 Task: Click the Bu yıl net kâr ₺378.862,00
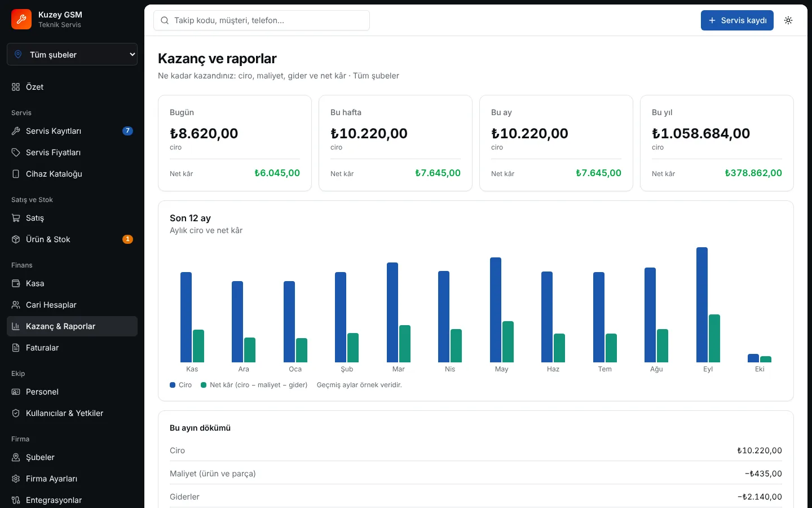753,173
